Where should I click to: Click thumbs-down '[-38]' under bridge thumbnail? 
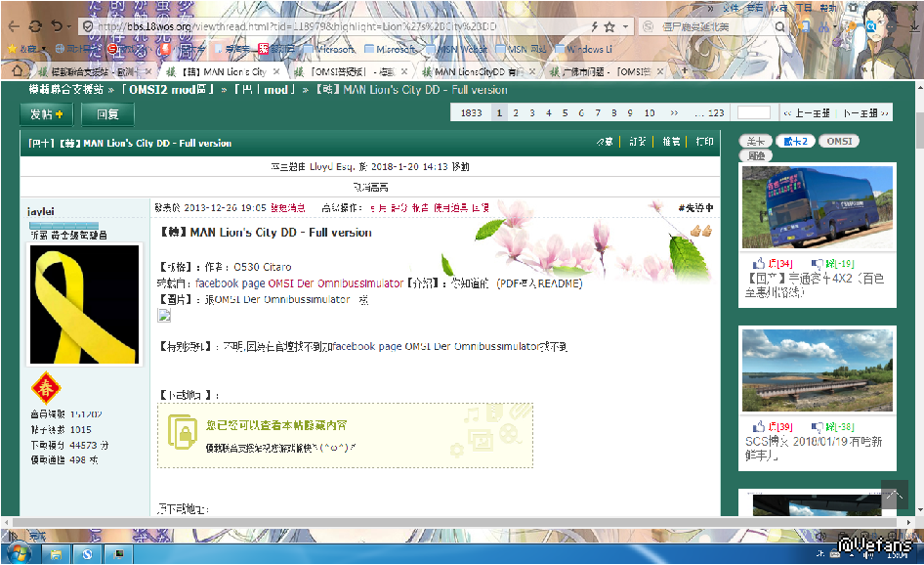832,427
